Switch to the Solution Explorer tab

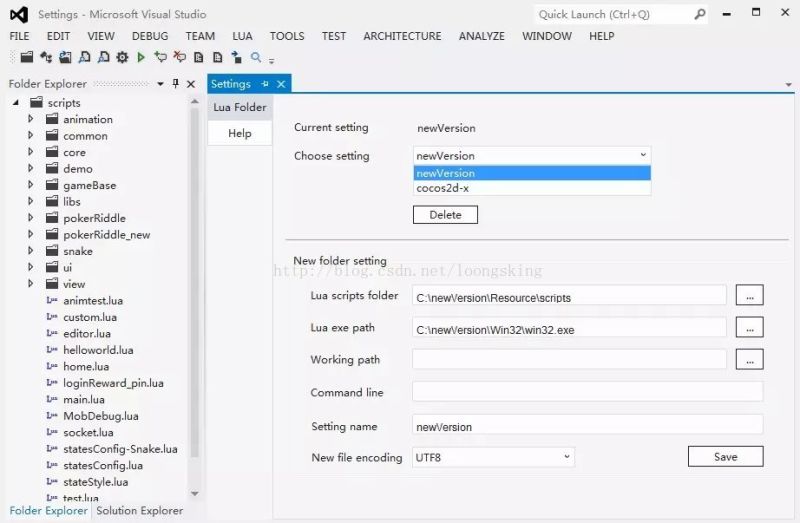(139, 510)
